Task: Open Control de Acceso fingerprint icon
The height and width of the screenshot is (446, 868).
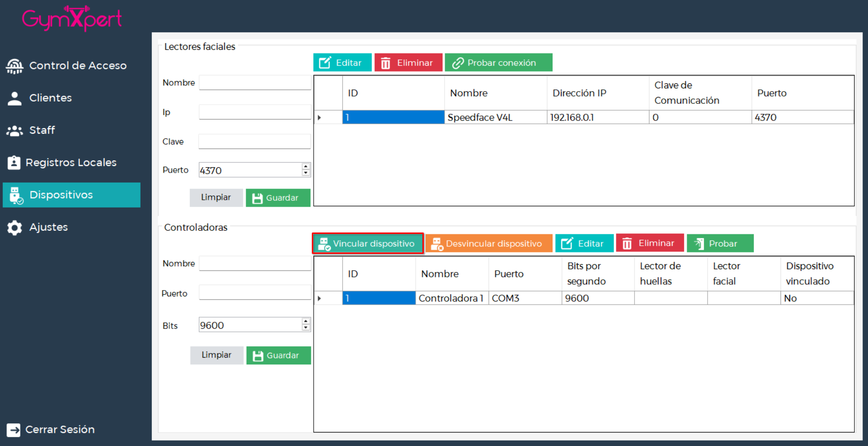Action: pos(15,66)
